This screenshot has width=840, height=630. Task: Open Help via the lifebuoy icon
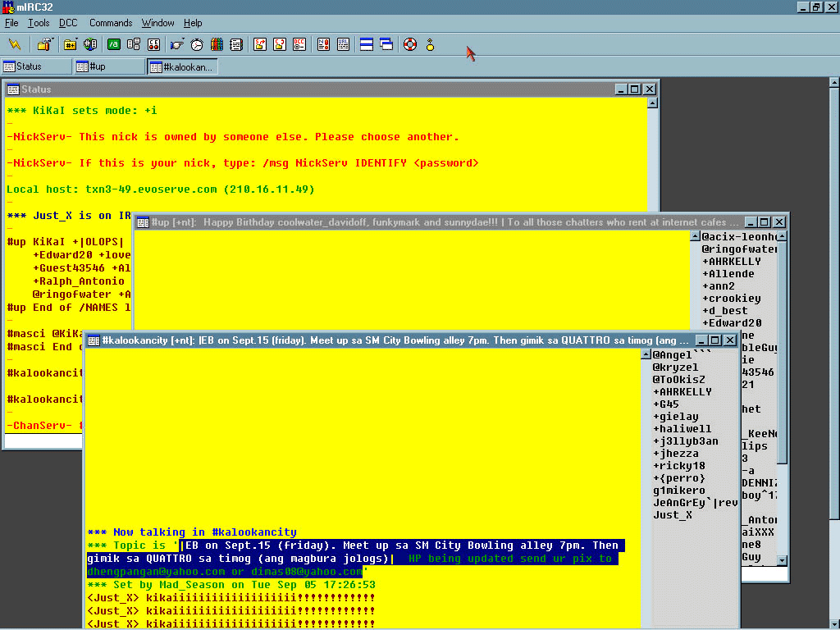tap(410, 44)
